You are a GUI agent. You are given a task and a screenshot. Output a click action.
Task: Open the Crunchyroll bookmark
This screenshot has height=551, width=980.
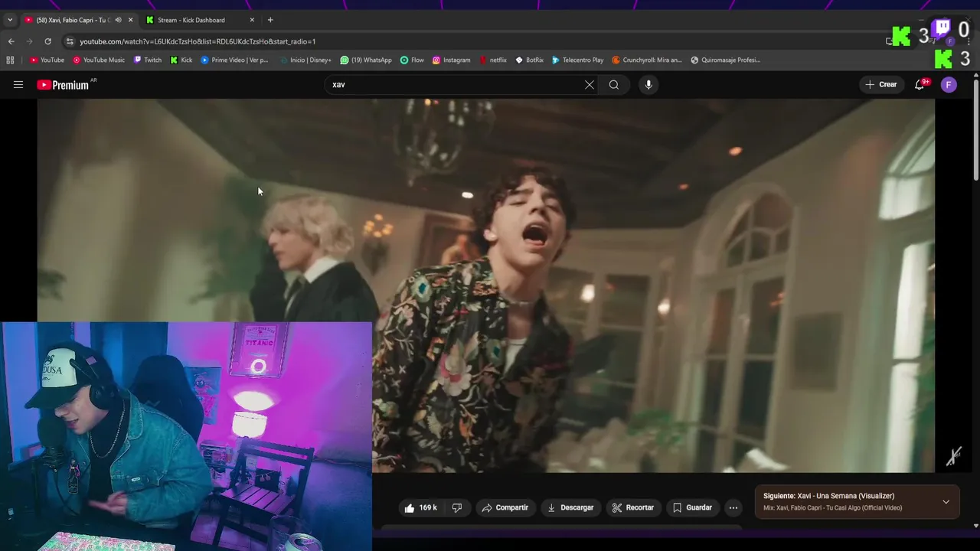tap(647, 60)
